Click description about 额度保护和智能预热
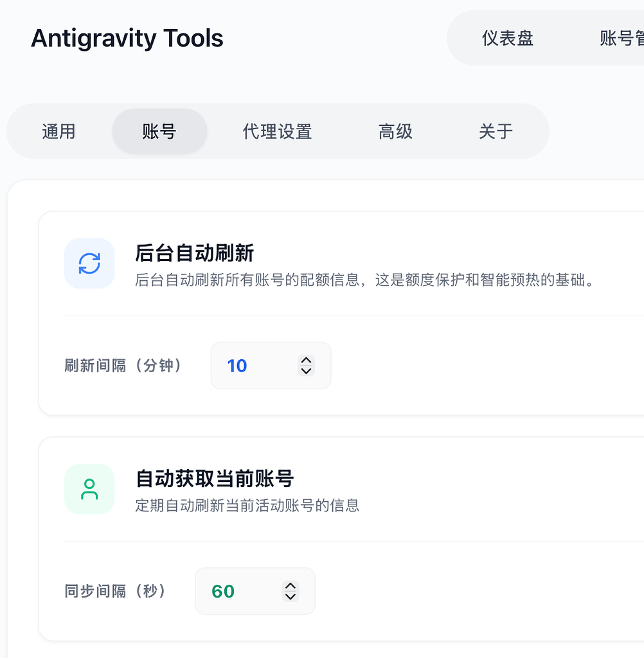The height and width of the screenshot is (658, 644). coord(364,280)
